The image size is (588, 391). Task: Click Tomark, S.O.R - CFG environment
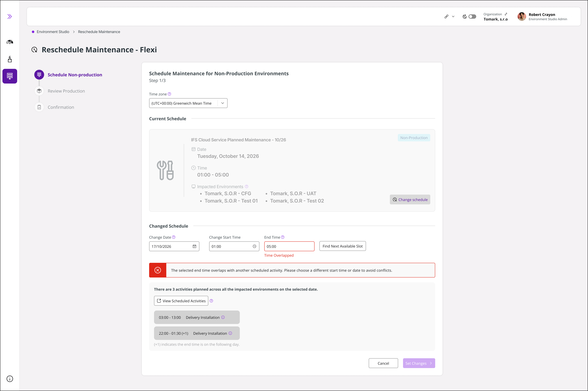[x=228, y=194]
